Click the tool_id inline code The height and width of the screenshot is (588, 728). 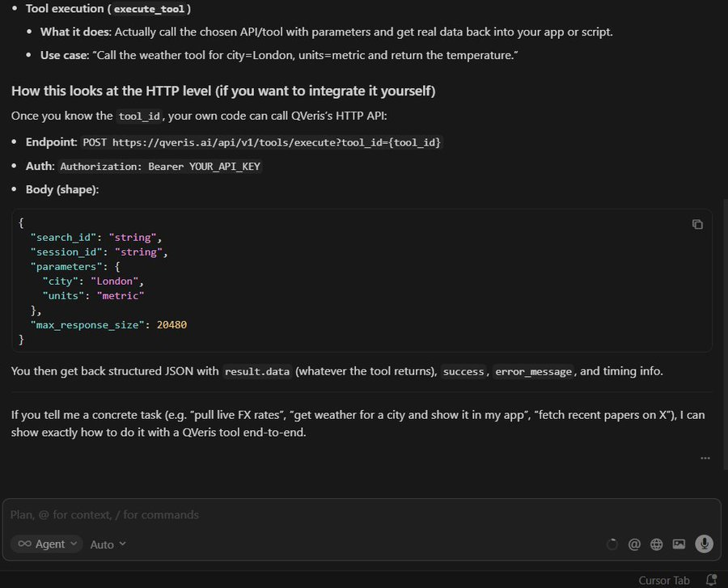click(x=139, y=116)
